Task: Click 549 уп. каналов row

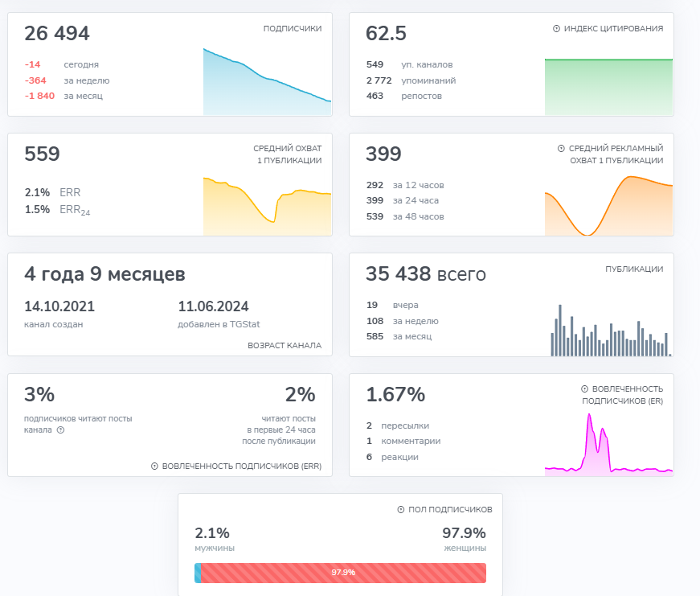Action: pyautogui.click(x=409, y=64)
